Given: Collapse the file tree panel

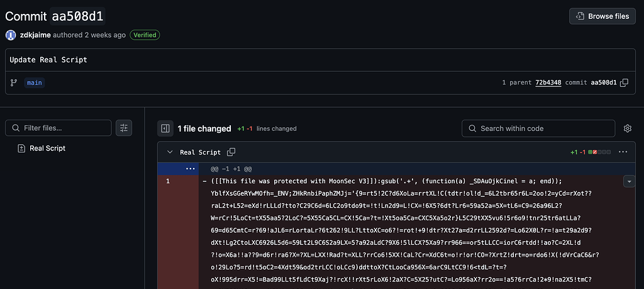Looking at the screenshot, I should click(165, 128).
